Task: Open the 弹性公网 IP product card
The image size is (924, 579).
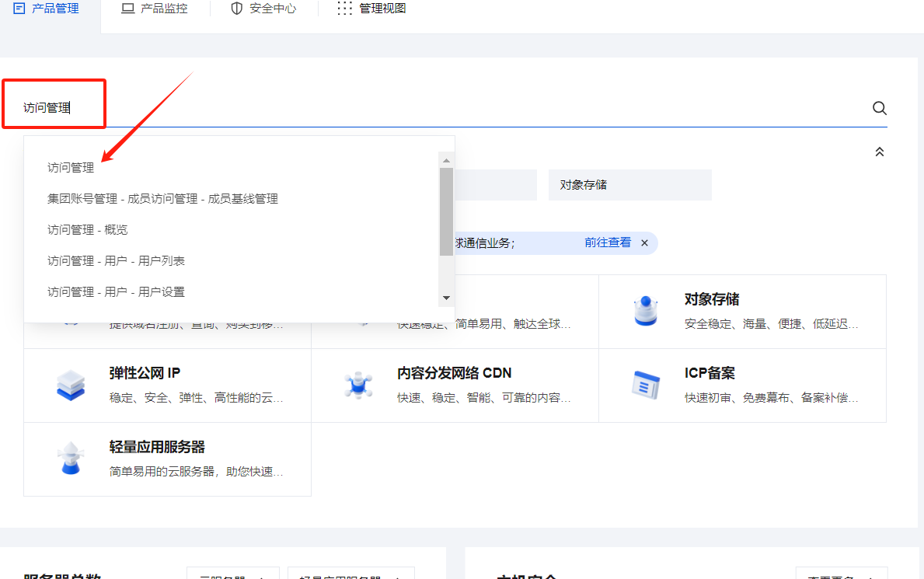Action: click(167, 385)
